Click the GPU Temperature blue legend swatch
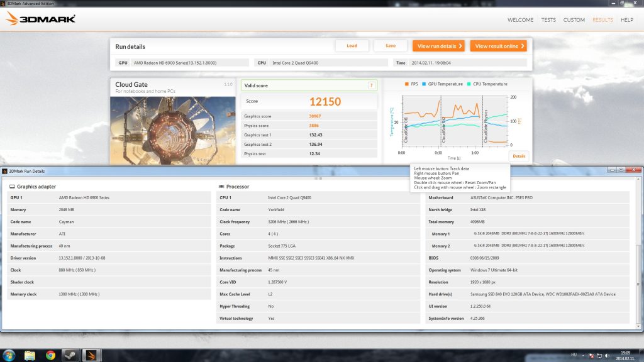Viewport: 644px width, 362px height. tap(424, 84)
